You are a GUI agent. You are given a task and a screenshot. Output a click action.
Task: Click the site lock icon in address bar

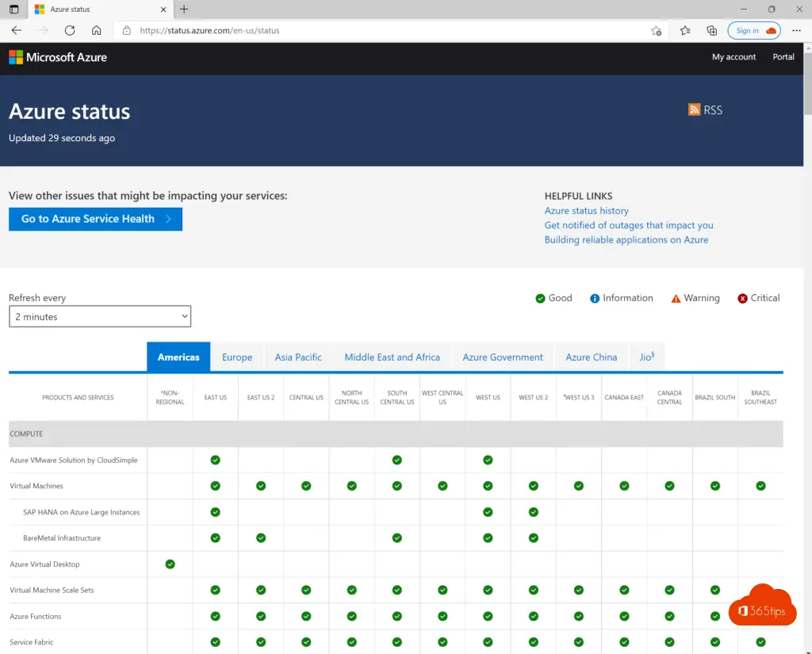coord(127,31)
